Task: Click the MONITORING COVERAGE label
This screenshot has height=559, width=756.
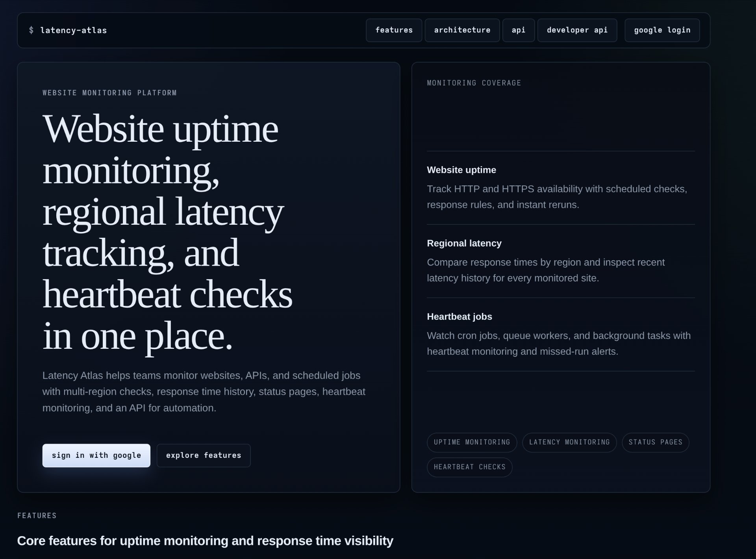Action: tap(474, 83)
